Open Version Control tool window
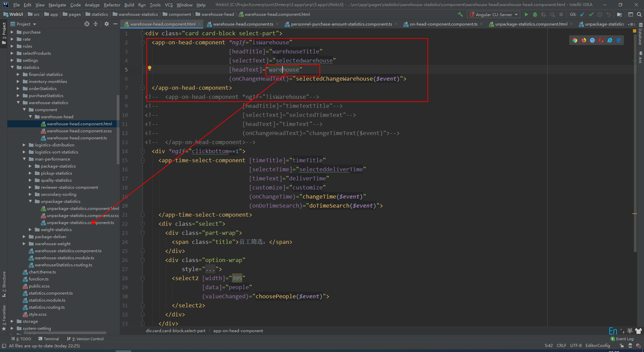This screenshot has height=352, width=644. coord(85,339)
